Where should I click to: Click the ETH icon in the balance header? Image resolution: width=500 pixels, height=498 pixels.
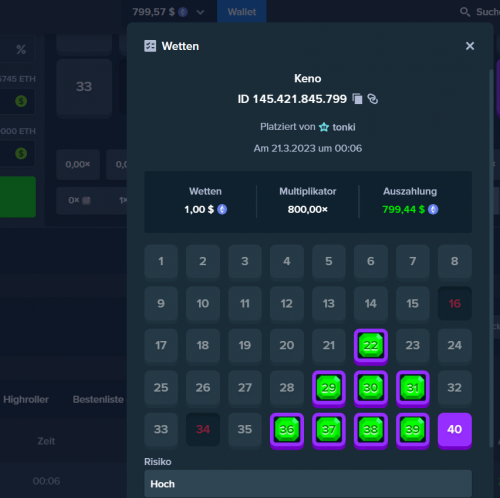tap(183, 12)
